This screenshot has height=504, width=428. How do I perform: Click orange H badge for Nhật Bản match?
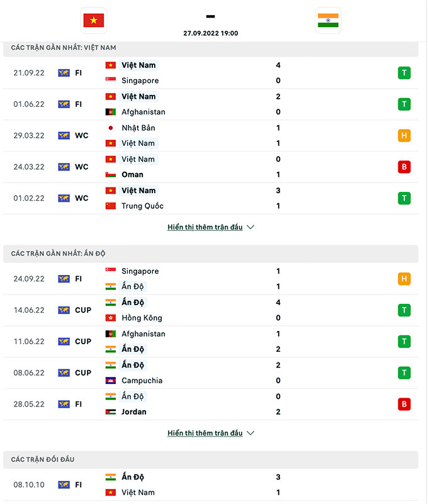tap(404, 135)
